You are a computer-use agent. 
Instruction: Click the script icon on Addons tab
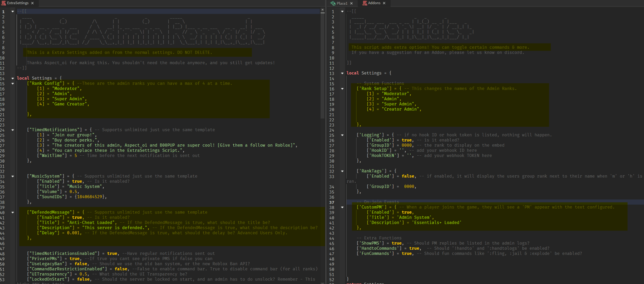point(364,3)
